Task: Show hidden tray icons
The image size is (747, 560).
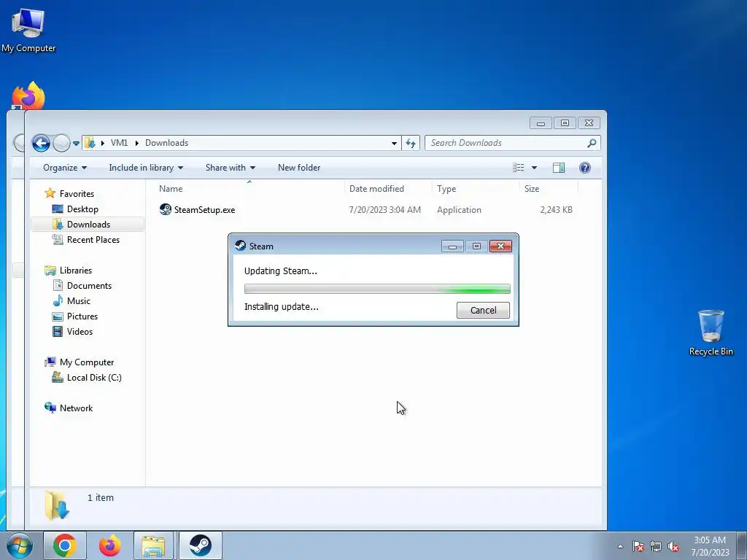Action: pos(620,546)
